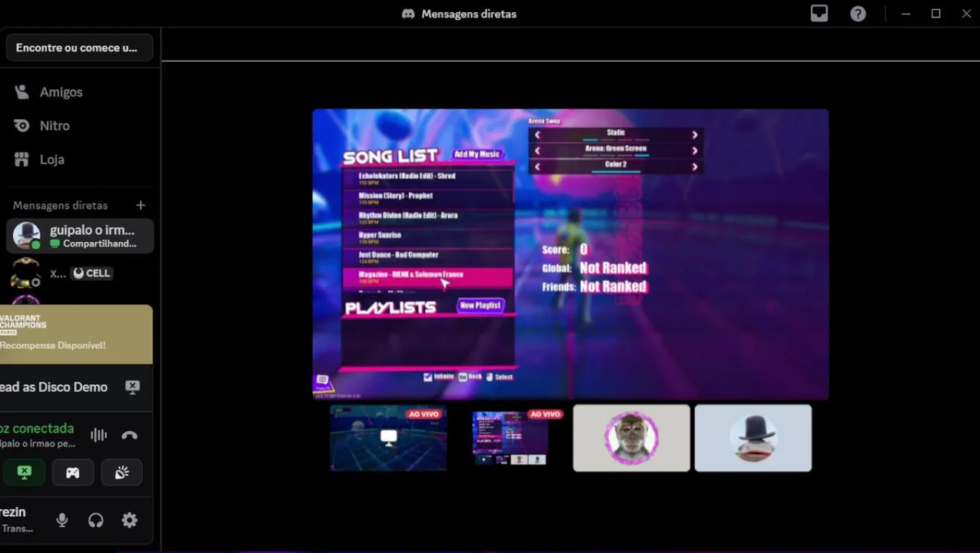Click the Disco Demo stream status text
This screenshot has width=980, height=553.
tap(54, 387)
